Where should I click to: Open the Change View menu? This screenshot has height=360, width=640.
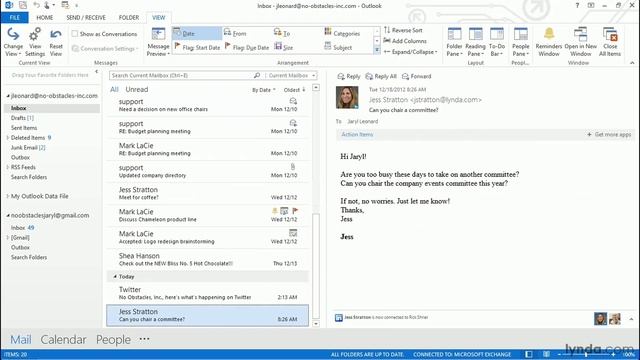tap(13, 42)
